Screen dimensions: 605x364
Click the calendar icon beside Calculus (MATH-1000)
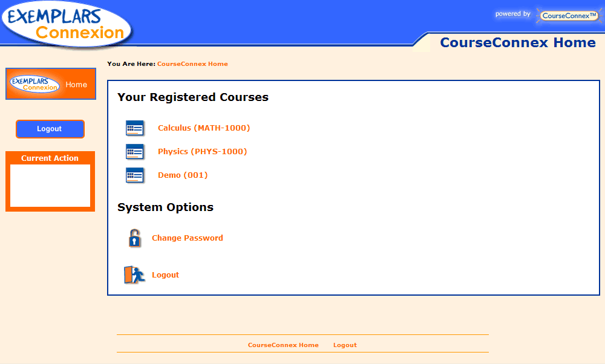(x=134, y=128)
